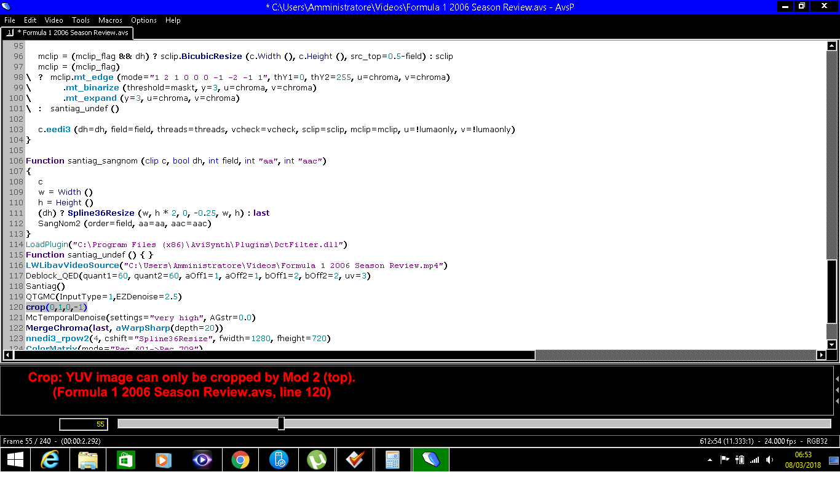Click 'nnedi3_rpow2' on line 123
This screenshot has height=504, width=840.
[56, 339]
